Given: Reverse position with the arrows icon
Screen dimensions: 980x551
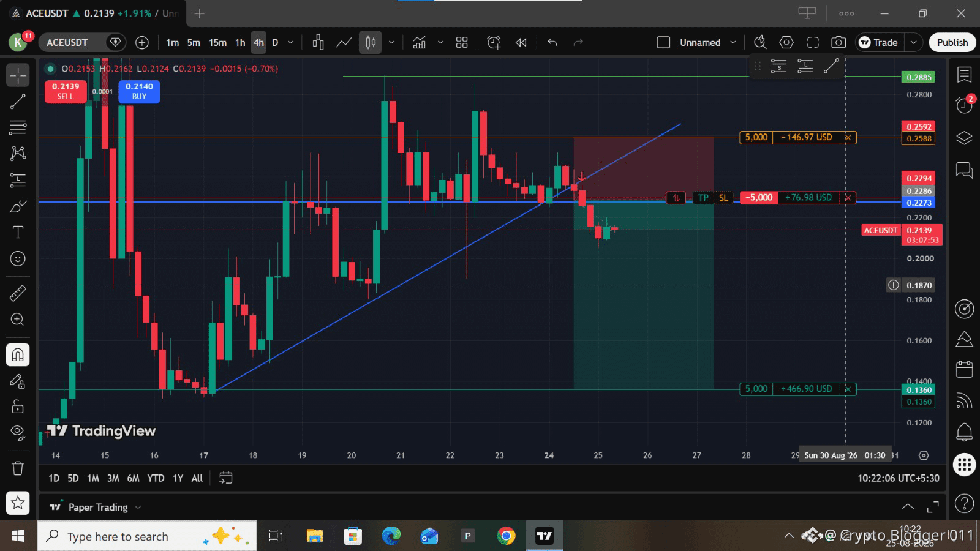Looking at the screenshot, I should 676,198.
